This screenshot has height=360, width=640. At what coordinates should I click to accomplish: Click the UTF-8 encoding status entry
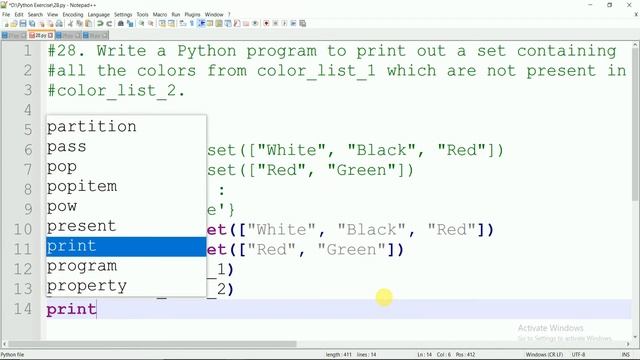click(x=578, y=355)
